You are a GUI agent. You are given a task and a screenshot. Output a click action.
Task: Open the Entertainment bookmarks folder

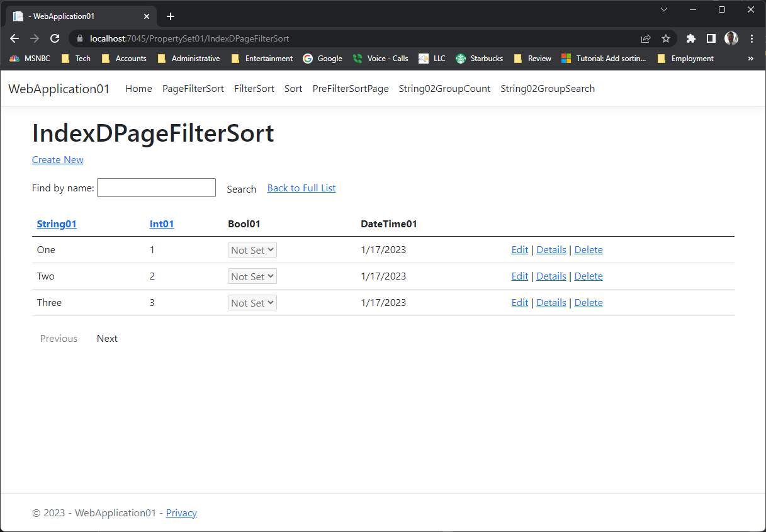click(x=262, y=59)
